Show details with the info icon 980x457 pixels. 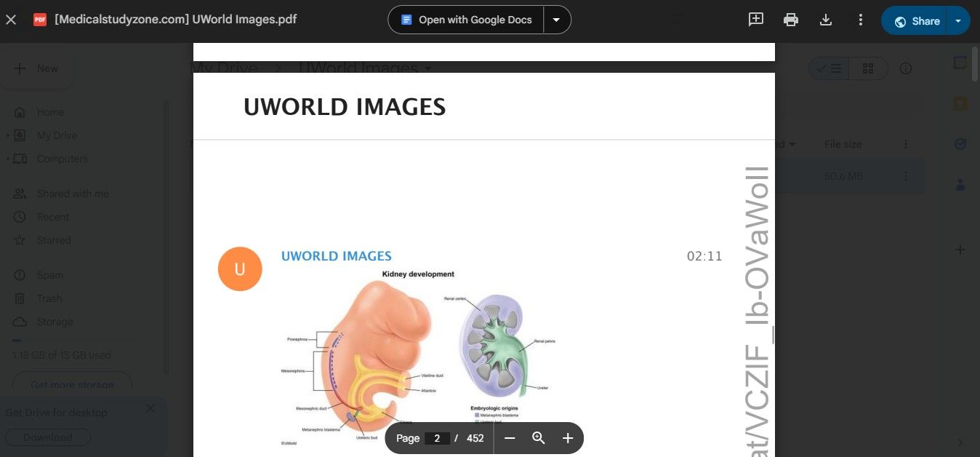[906, 68]
